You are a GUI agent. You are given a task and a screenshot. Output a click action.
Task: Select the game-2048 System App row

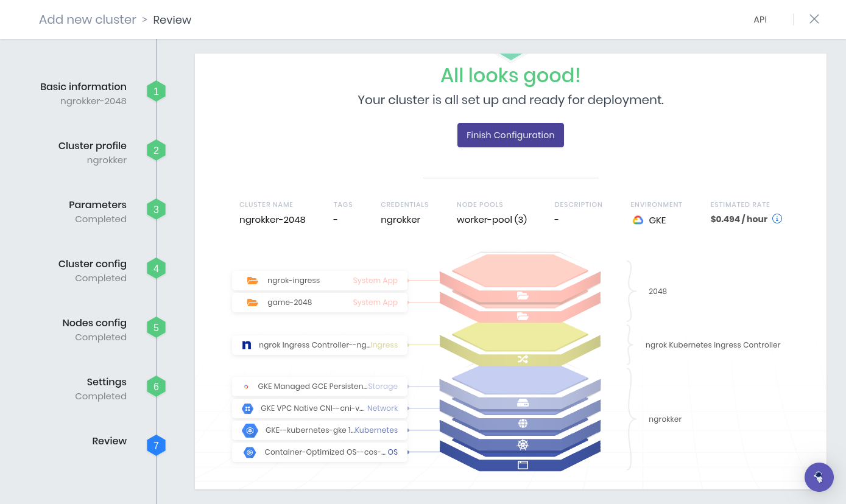(x=320, y=303)
